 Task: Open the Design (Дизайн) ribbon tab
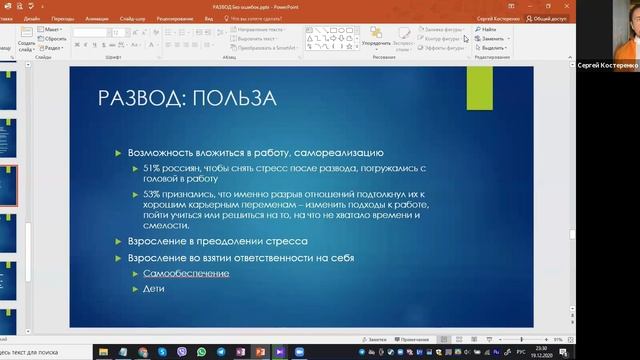pyautogui.click(x=31, y=19)
